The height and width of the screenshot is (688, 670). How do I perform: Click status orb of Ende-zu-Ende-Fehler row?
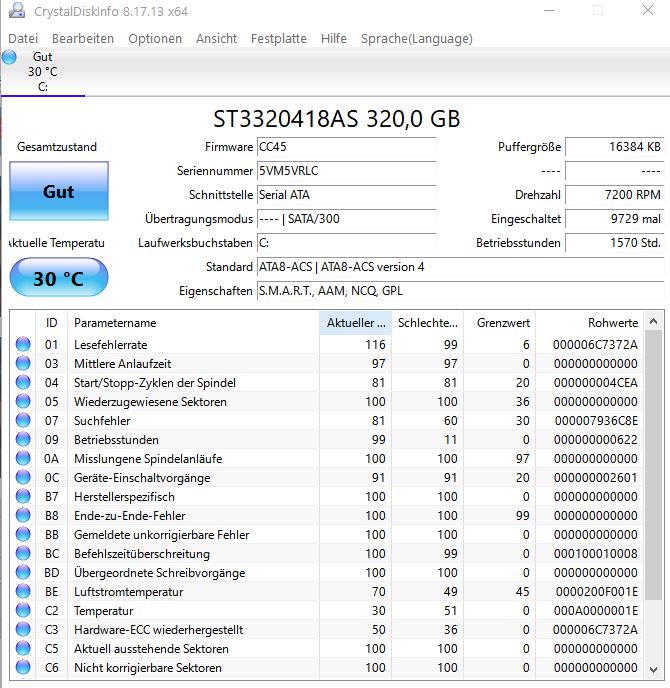(x=23, y=516)
